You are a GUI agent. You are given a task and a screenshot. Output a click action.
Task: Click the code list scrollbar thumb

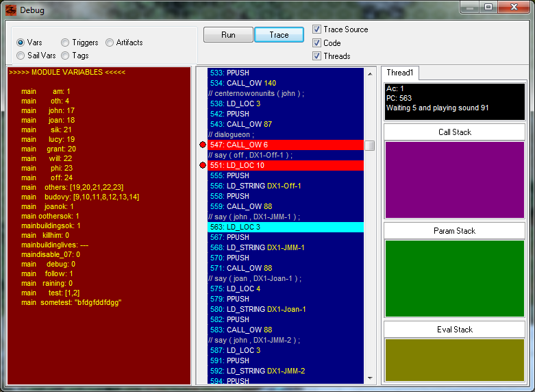[x=370, y=145]
